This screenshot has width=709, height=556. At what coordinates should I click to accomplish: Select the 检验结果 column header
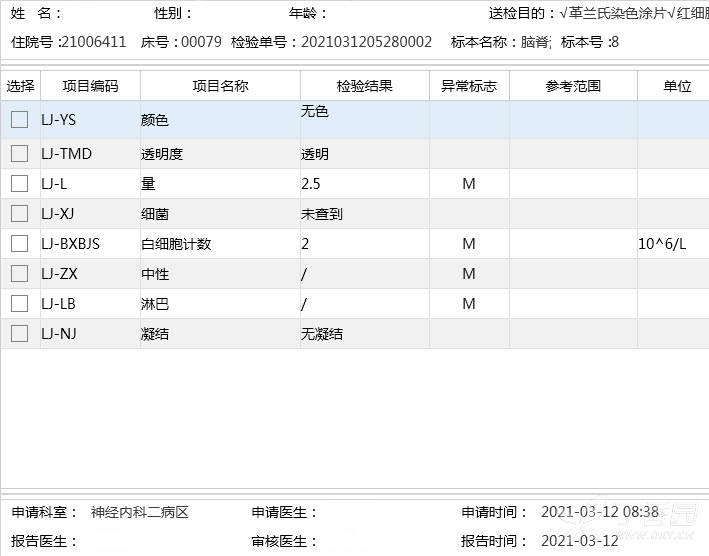click(364, 86)
